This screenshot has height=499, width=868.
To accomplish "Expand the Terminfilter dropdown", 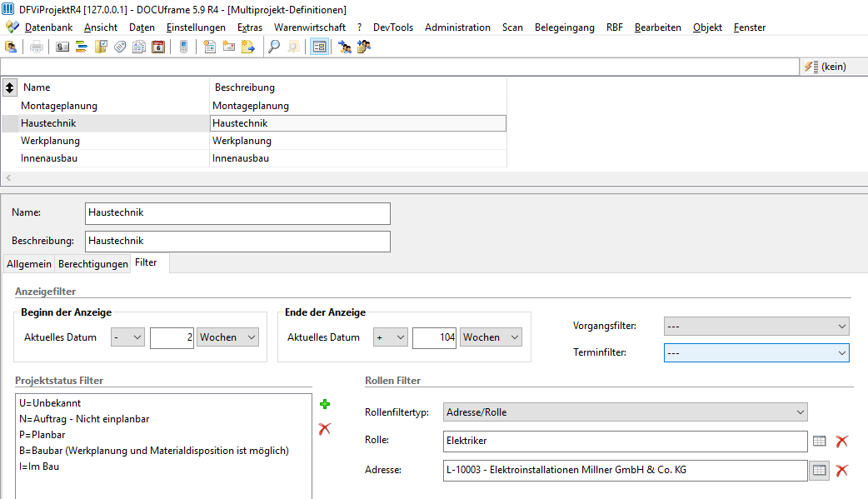I will point(756,352).
